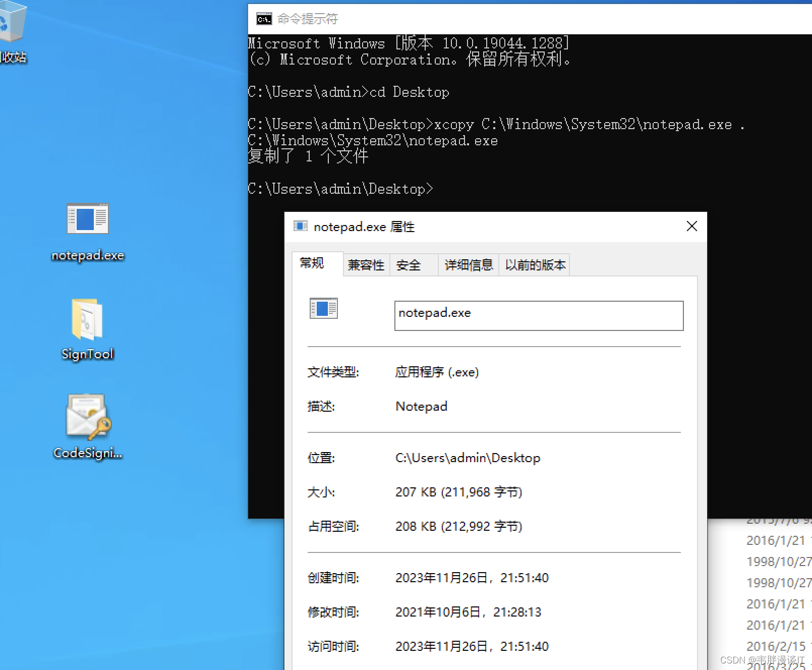
Task: Click the 位置 label
Action: pos(321,458)
